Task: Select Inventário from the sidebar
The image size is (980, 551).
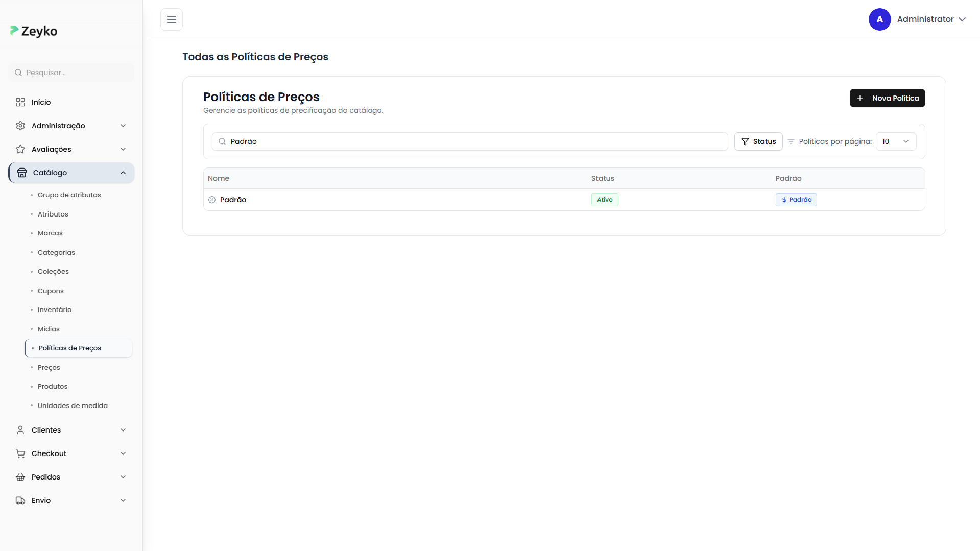Action: pyautogui.click(x=55, y=310)
